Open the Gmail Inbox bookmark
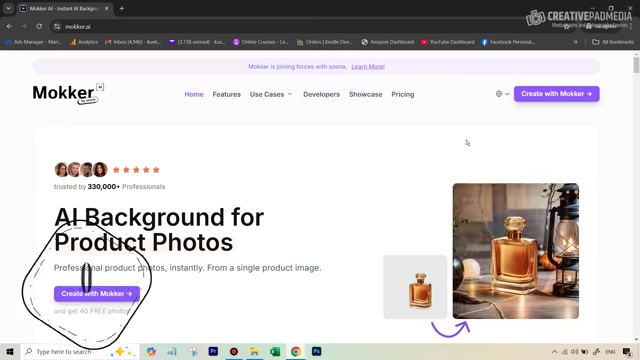The width and height of the screenshot is (640, 360). point(133,42)
